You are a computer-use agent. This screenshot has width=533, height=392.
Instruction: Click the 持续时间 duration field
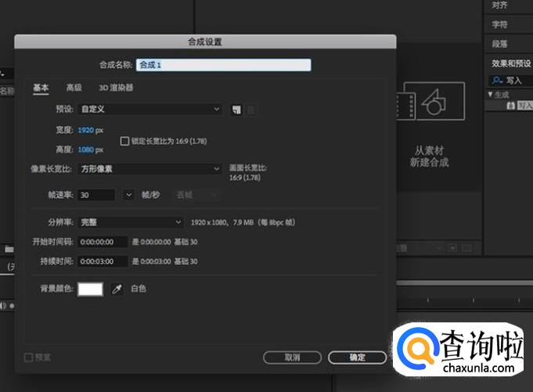click(103, 261)
